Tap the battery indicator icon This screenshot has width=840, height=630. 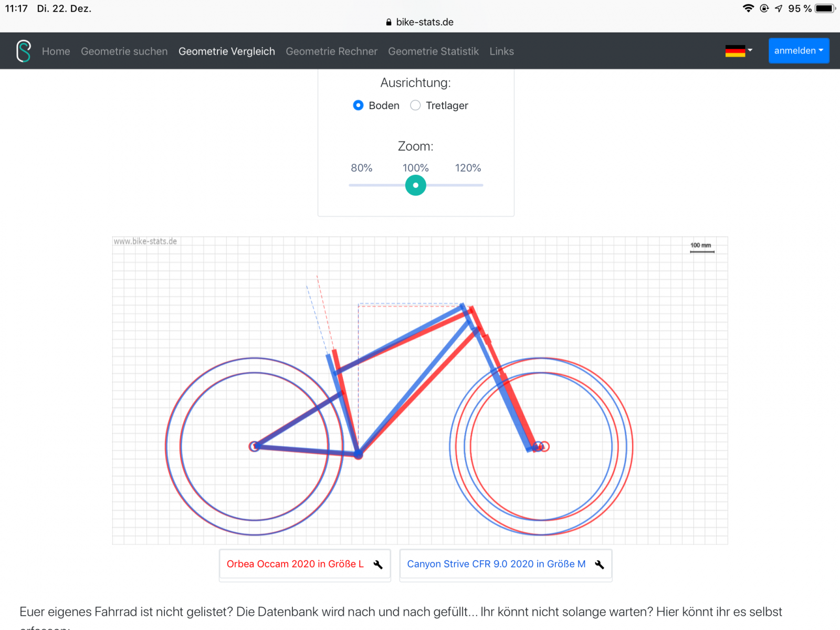pyautogui.click(x=825, y=8)
